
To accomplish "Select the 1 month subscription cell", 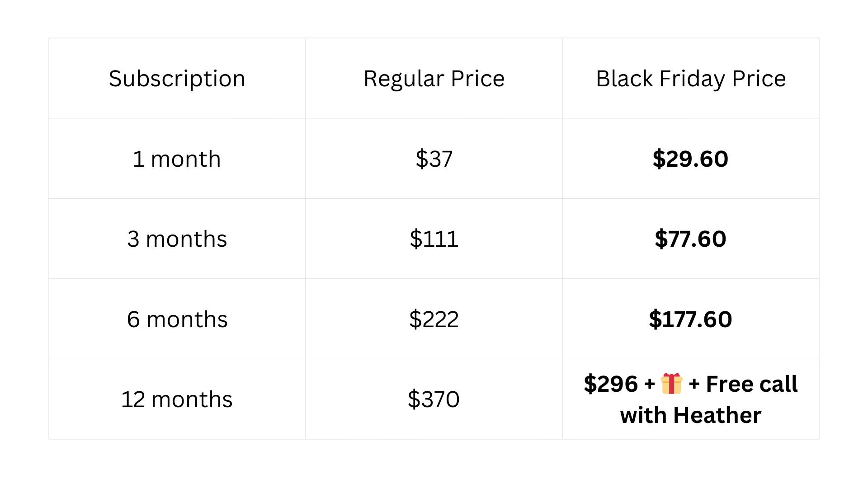I will coord(177,159).
